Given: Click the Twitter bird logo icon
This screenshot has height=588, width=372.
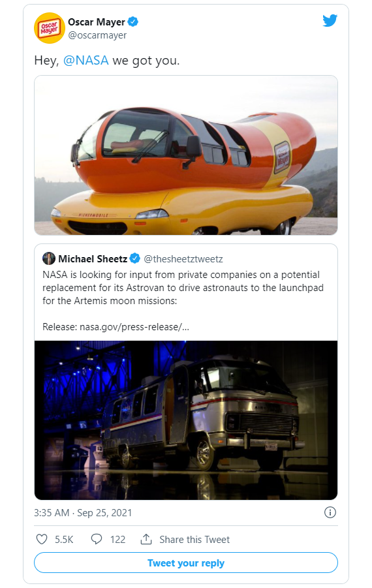Looking at the screenshot, I should tap(330, 21).
